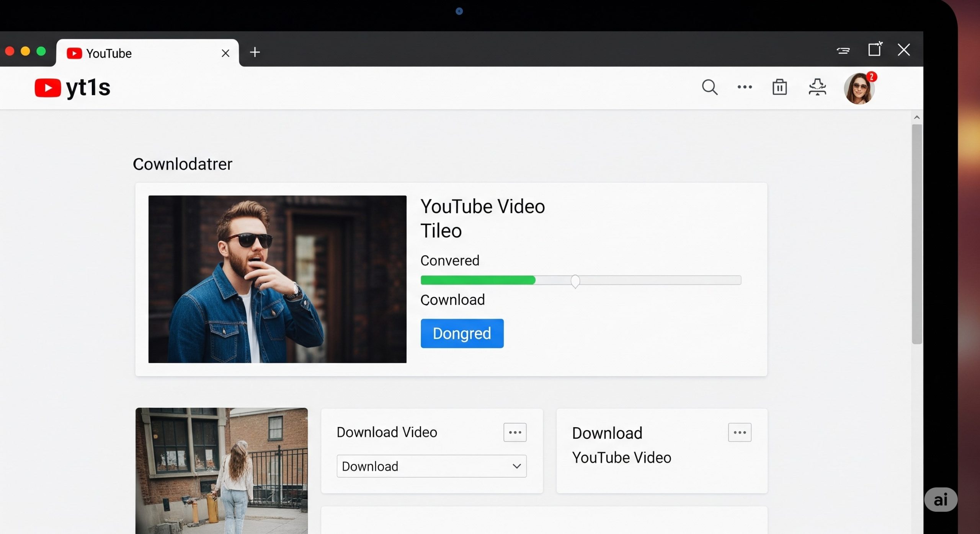The height and width of the screenshot is (534, 980).
Task: Click the red macOS close light
Action: (x=10, y=51)
